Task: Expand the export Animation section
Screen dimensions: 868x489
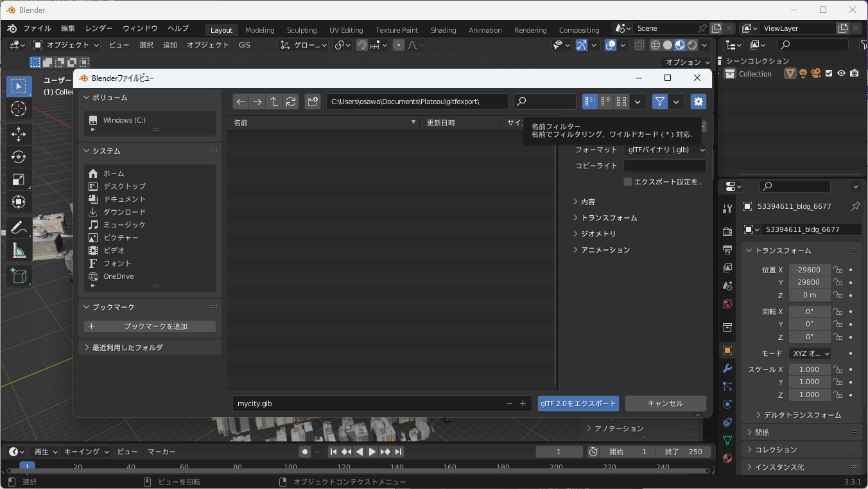Action: point(602,250)
